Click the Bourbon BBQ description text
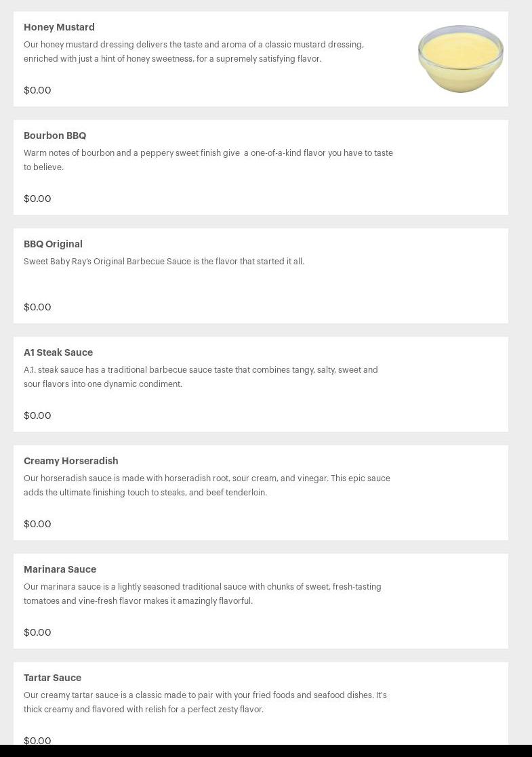 coord(208,160)
